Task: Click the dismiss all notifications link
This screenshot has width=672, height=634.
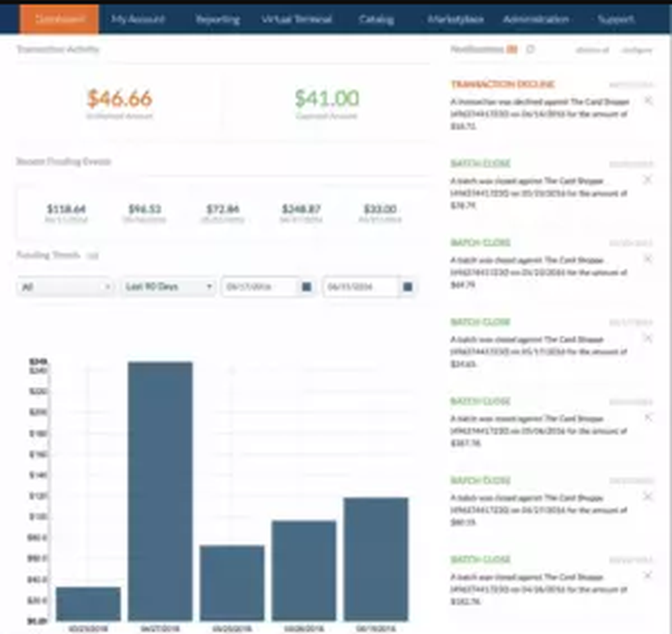Action: tap(592, 50)
